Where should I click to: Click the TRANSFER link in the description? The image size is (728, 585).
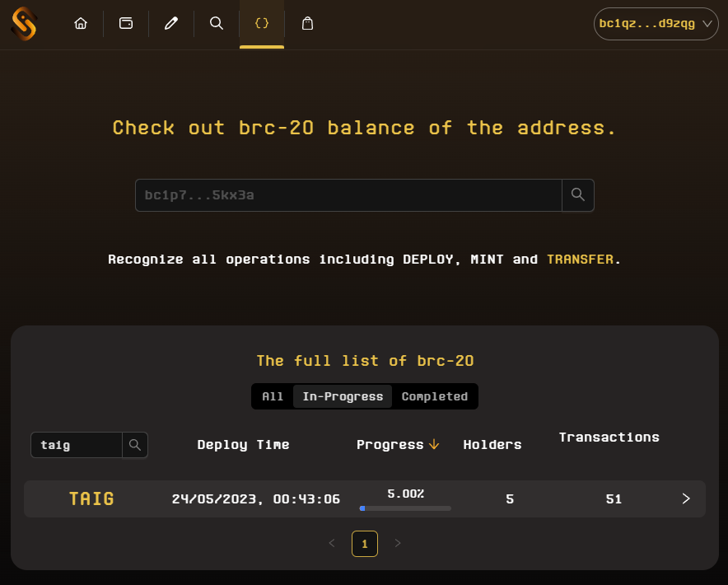tap(580, 259)
